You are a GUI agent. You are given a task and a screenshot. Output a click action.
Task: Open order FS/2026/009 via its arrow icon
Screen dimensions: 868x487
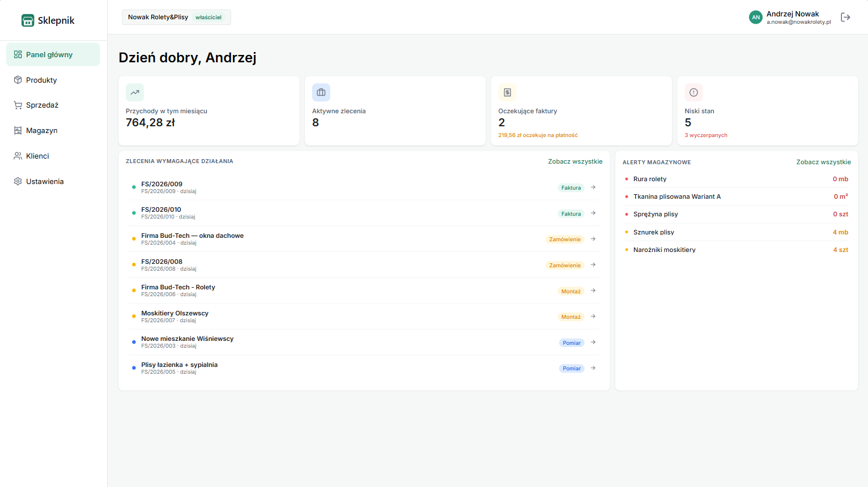pyautogui.click(x=593, y=187)
